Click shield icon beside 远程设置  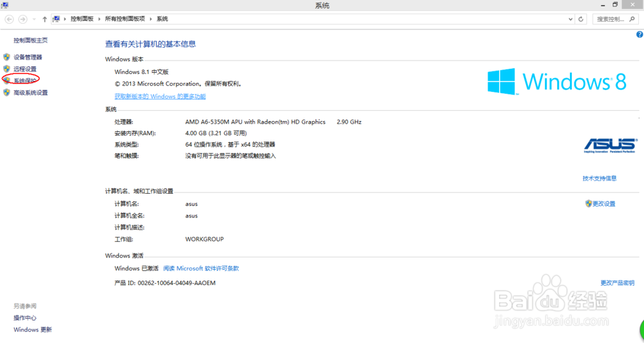pyautogui.click(x=6, y=69)
